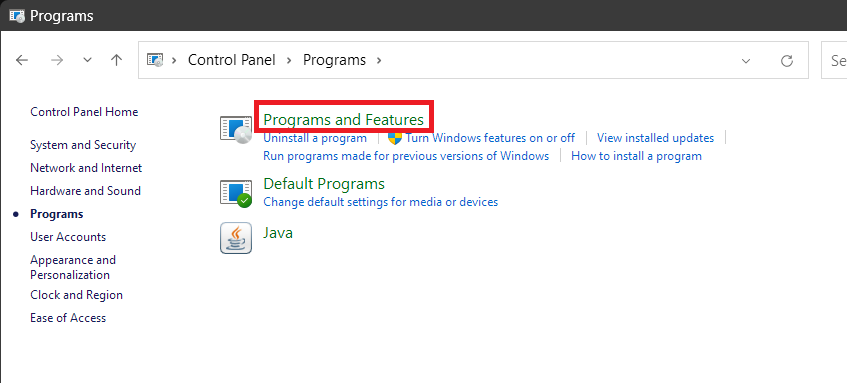This screenshot has width=847, height=383.
Task: Select System and Security in sidebar
Action: pyautogui.click(x=83, y=145)
